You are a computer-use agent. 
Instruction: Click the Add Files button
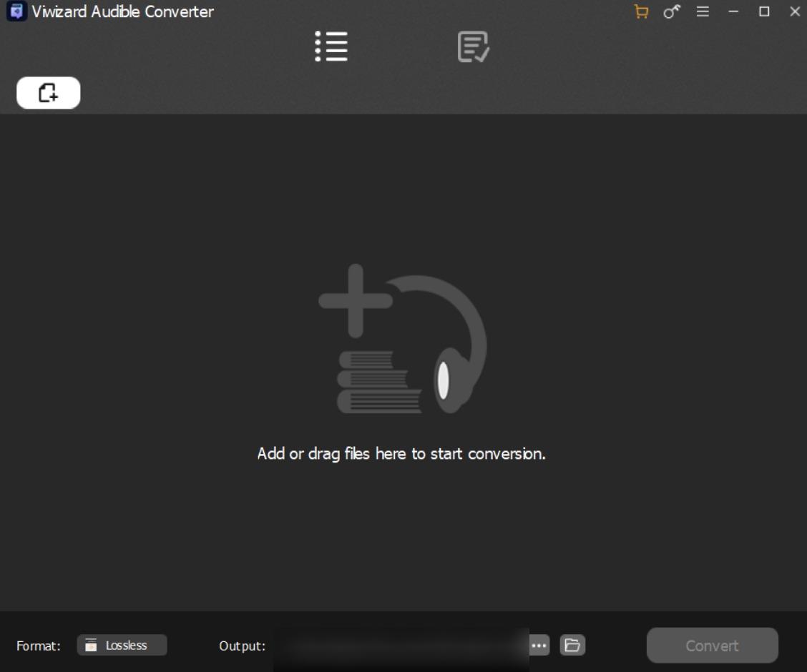click(49, 92)
